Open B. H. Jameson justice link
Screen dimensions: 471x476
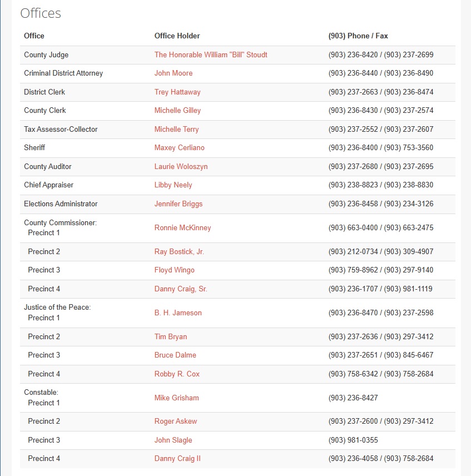(x=178, y=313)
